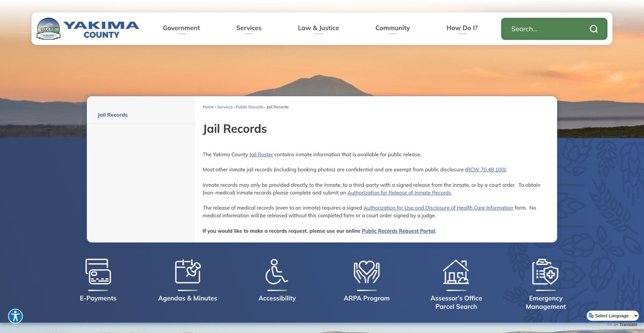Screen dimensions: 644x333
Task: Open Authorization for Release of Inmate Records
Action: 399,193
